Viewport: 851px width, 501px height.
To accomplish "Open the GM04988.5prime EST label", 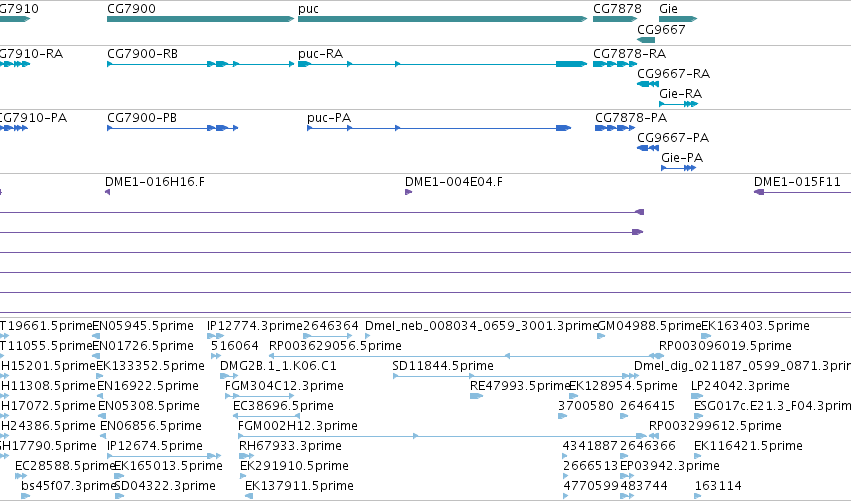I will (649, 326).
